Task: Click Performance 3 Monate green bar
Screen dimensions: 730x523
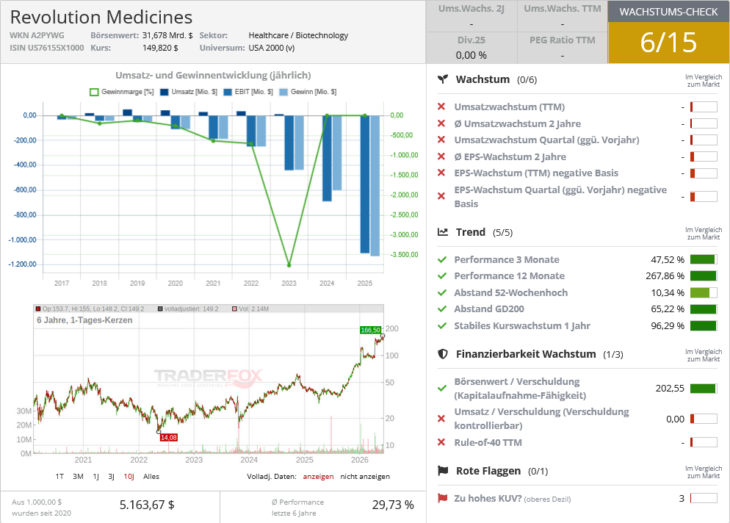Action: [x=703, y=259]
